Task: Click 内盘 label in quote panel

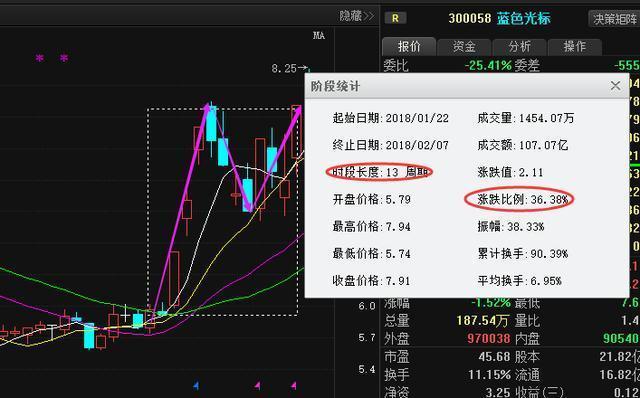Action: (527, 338)
